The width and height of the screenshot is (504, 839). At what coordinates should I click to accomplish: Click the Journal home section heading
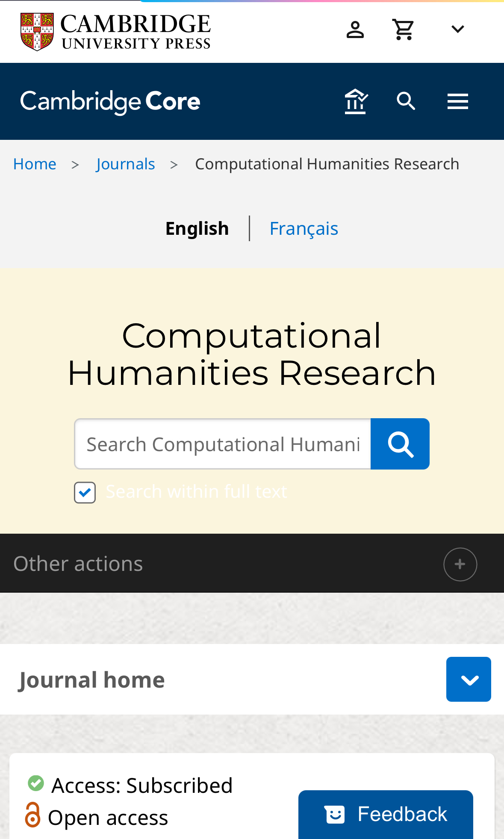(92, 680)
